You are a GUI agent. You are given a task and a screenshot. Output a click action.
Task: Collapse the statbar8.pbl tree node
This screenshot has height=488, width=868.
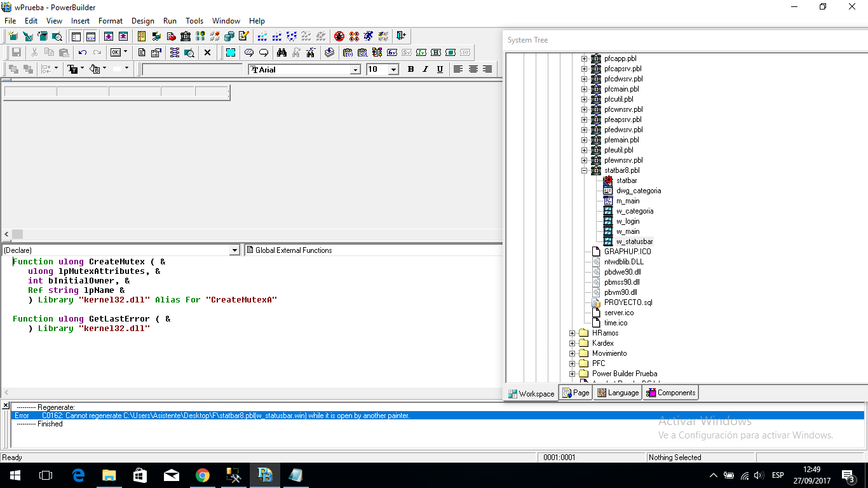(585, 170)
